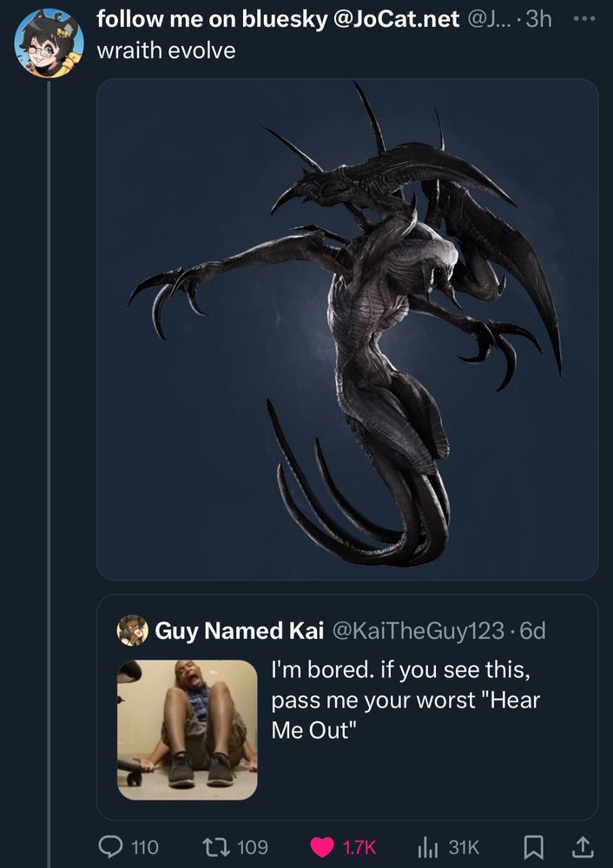The width and height of the screenshot is (613, 868).
Task: Open the three-dot more options menu
Action: coord(584,18)
